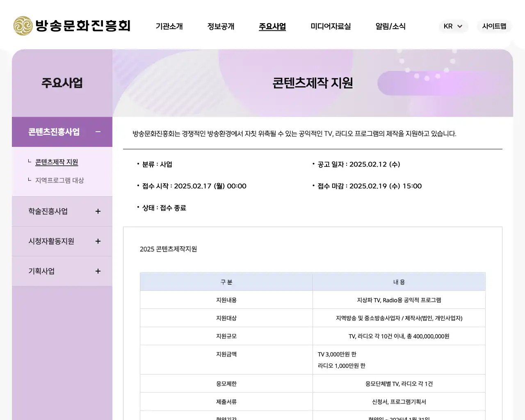Select the 주요사업 menu item
This screenshot has width=525, height=420.
tap(272, 26)
